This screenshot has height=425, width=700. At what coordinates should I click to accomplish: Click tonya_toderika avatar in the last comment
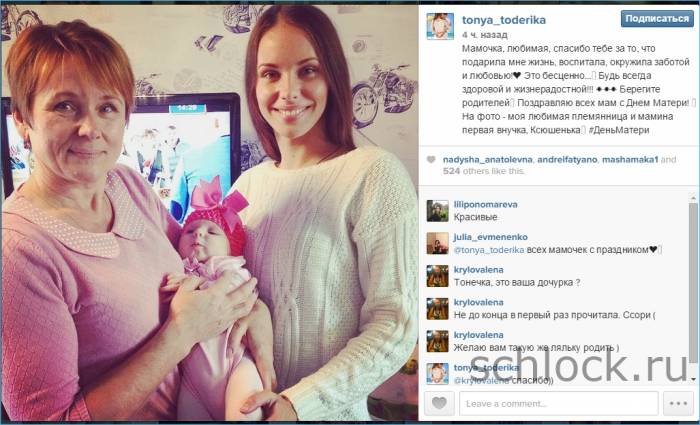(x=437, y=374)
